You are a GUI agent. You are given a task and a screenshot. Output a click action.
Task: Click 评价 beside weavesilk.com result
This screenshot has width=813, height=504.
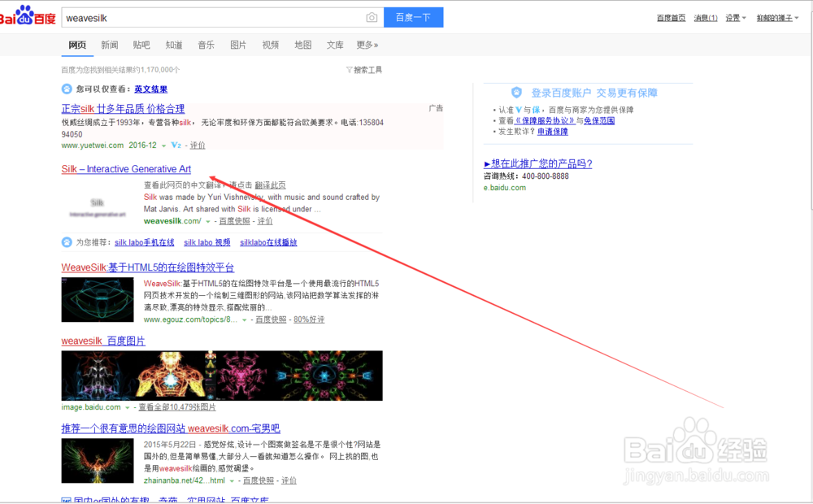point(265,221)
